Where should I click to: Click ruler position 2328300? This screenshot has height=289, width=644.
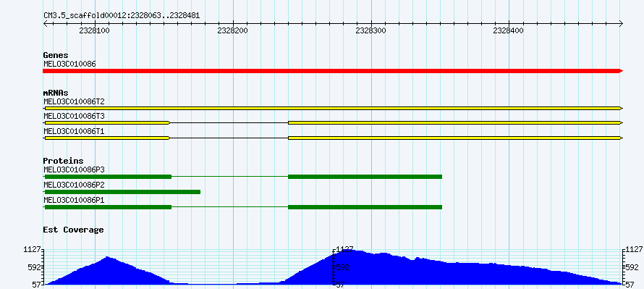click(x=371, y=31)
